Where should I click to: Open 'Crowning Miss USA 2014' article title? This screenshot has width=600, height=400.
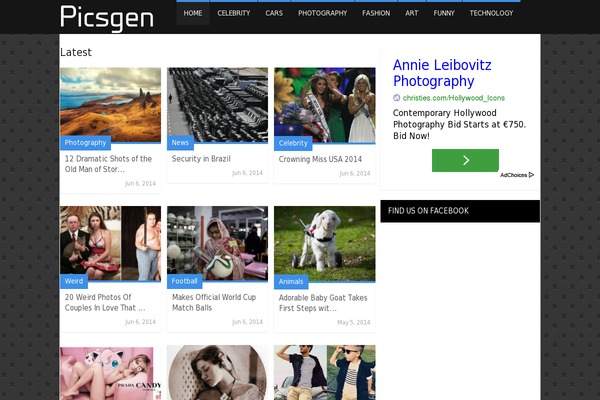pos(320,159)
